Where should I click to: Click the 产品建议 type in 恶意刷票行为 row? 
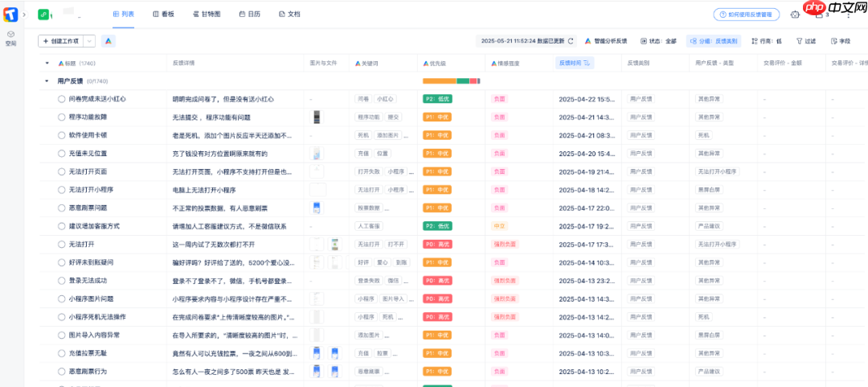tap(709, 371)
